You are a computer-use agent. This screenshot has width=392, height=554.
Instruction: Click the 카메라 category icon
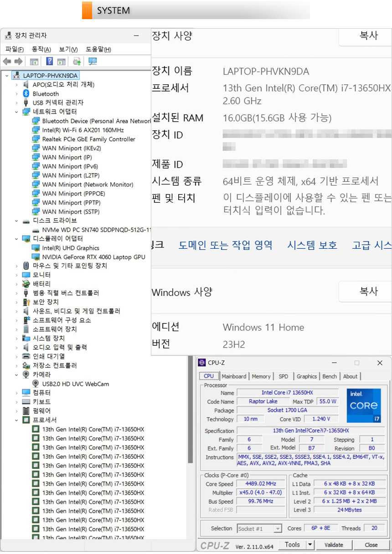click(x=26, y=374)
